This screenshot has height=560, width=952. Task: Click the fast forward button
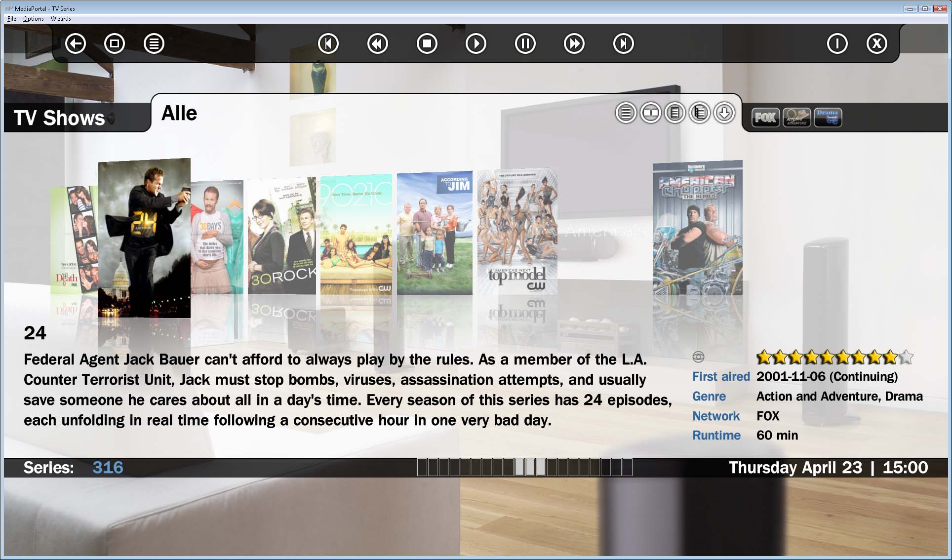574,43
